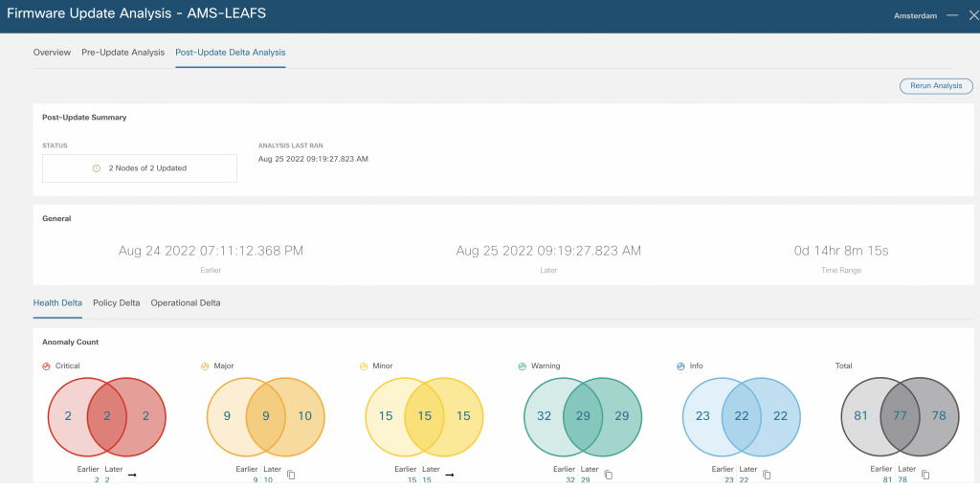Click the copy icon under Total diagram
Image resolution: width=980 pixels, height=488 pixels.
pyautogui.click(x=924, y=475)
